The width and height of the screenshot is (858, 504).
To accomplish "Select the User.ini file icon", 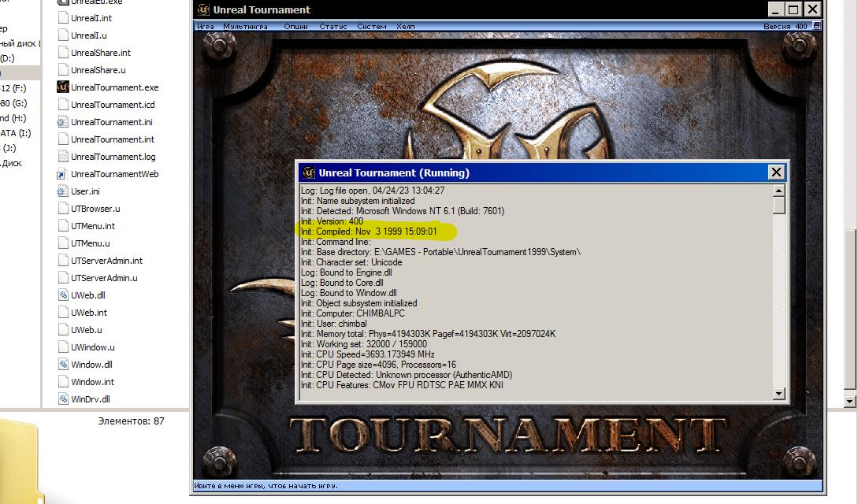I will 63,191.
